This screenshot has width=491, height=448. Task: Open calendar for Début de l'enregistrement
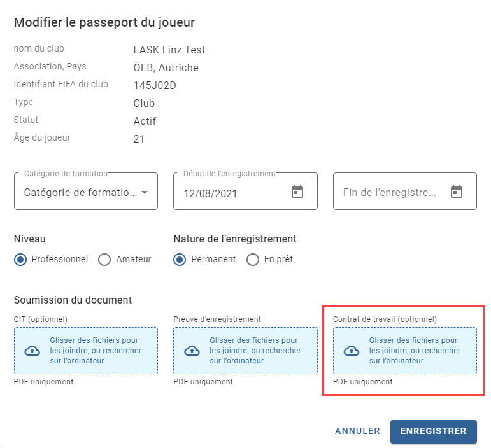click(297, 192)
